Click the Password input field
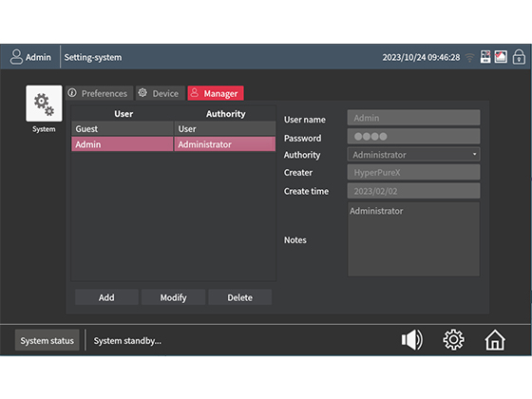532x399 pixels. 413,137
